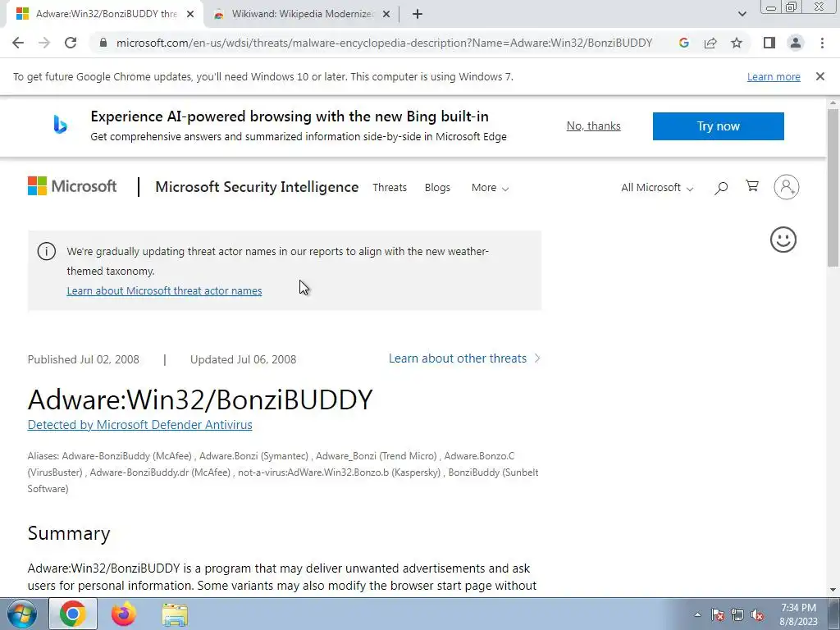Image resolution: width=840 pixels, height=630 pixels.
Task: Click the Microsoft logo
Action: [72, 186]
